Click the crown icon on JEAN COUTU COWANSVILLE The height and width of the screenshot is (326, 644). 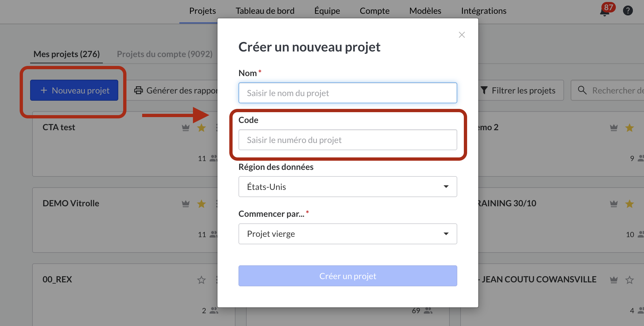point(614,280)
